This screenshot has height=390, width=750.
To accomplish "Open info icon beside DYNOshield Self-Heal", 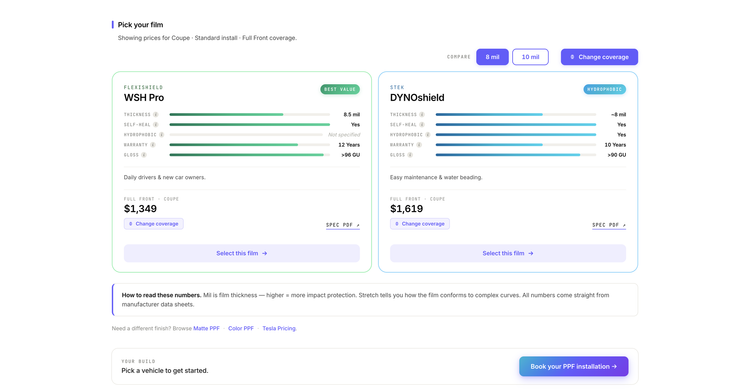I will click(422, 124).
